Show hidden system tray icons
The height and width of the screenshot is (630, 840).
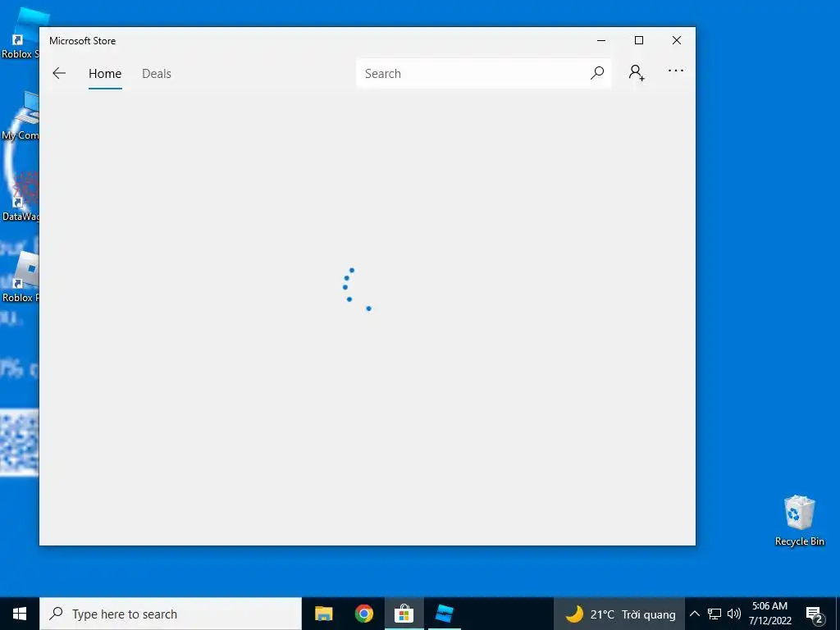coord(694,614)
